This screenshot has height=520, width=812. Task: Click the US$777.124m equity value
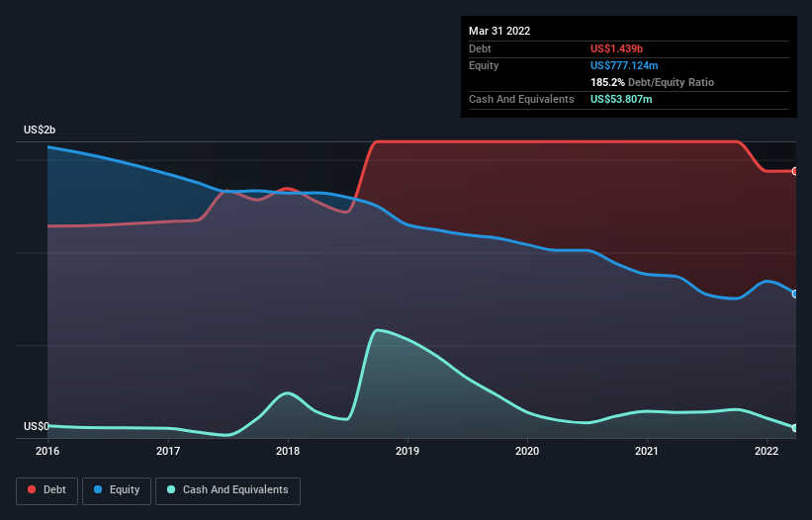coord(624,65)
